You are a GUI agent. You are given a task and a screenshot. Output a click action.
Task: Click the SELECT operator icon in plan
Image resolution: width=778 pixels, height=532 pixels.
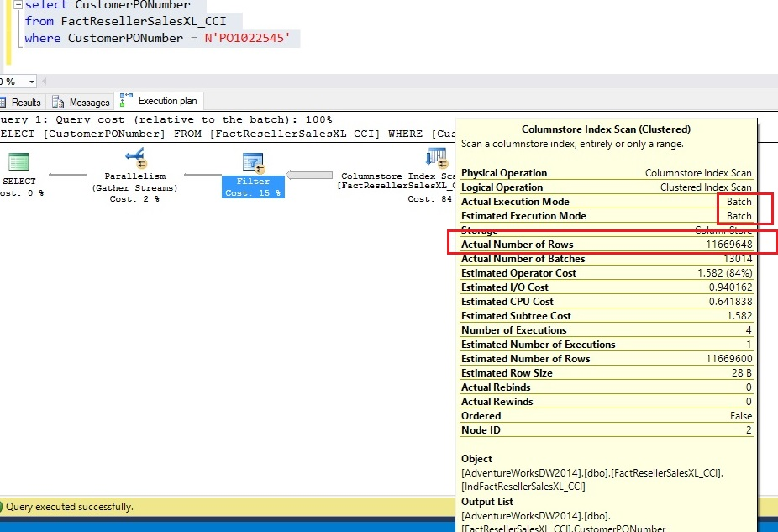coord(18,163)
